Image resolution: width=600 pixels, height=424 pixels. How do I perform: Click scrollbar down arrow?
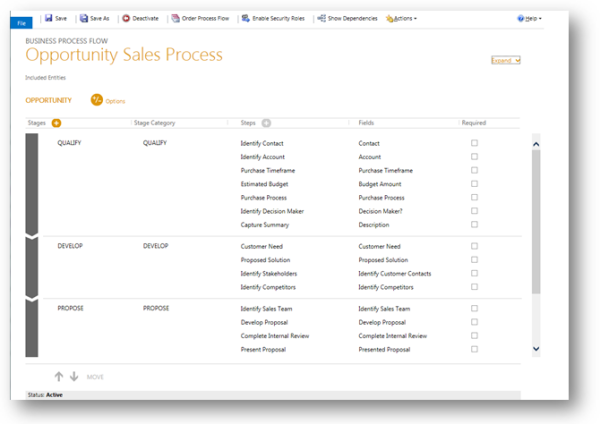[536, 349]
